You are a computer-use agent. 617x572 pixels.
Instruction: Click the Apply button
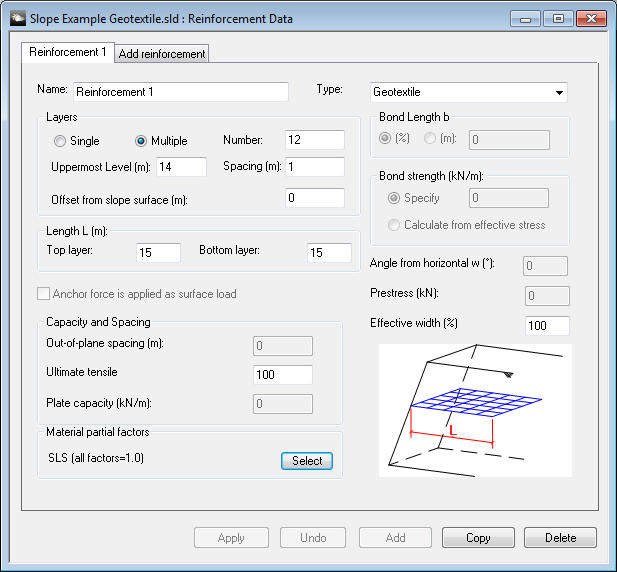[231, 538]
